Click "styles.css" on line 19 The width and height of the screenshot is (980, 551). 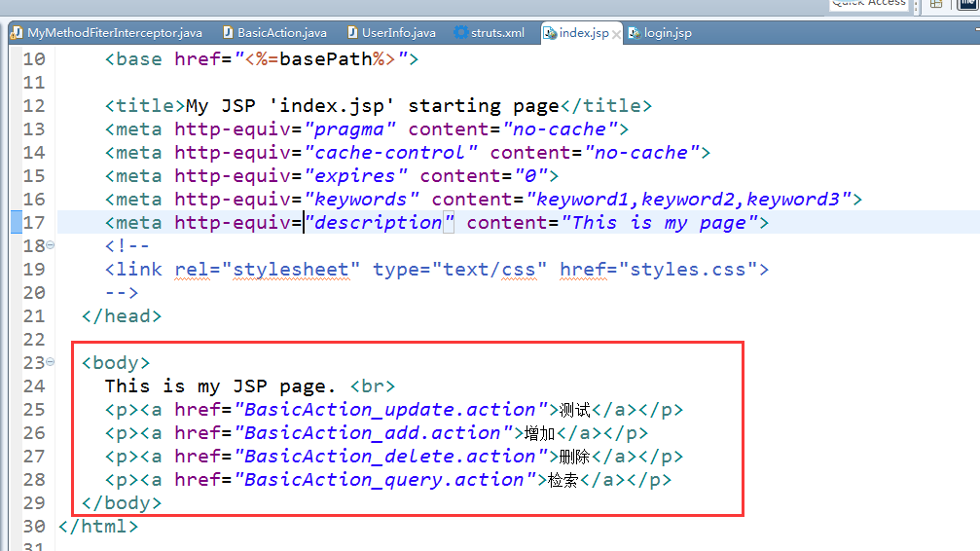pyautogui.click(x=688, y=270)
